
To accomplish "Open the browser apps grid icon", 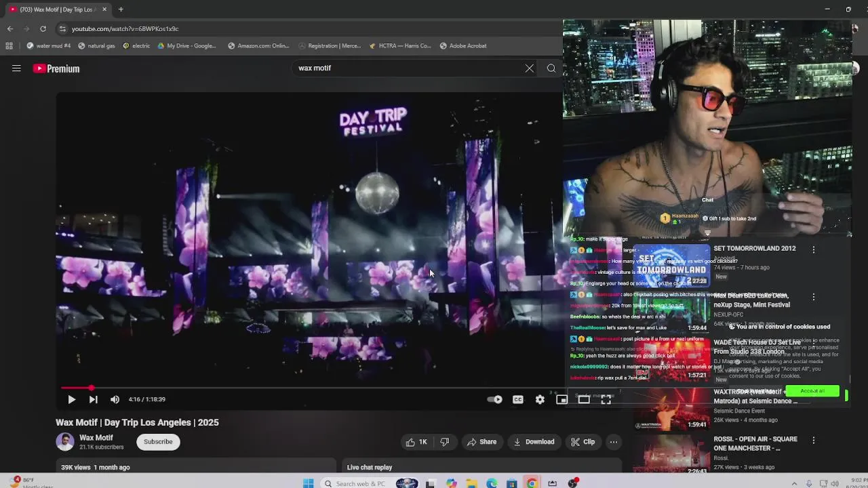I will [9, 46].
